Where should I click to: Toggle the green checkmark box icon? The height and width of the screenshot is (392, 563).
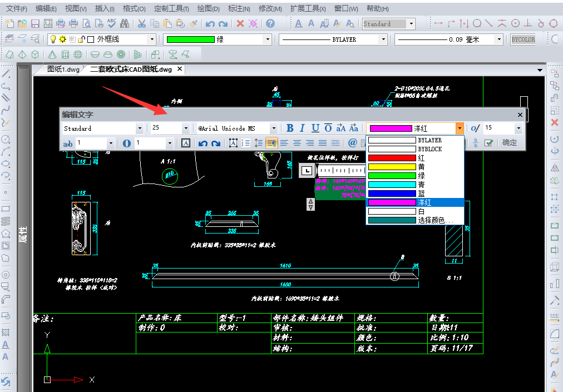[488, 143]
